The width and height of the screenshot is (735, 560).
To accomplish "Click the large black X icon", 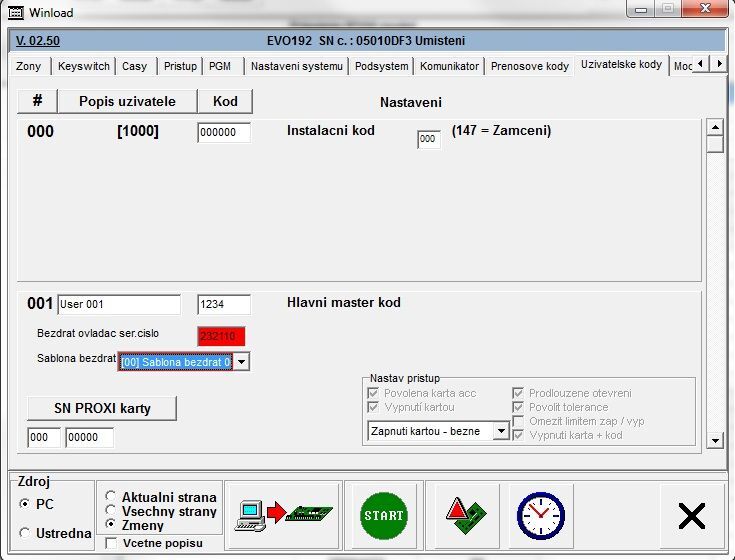I will point(691,516).
